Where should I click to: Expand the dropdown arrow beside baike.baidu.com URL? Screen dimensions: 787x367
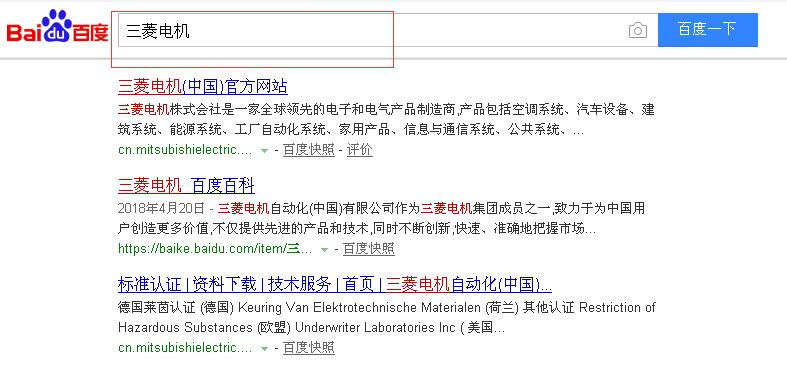click(324, 249)
